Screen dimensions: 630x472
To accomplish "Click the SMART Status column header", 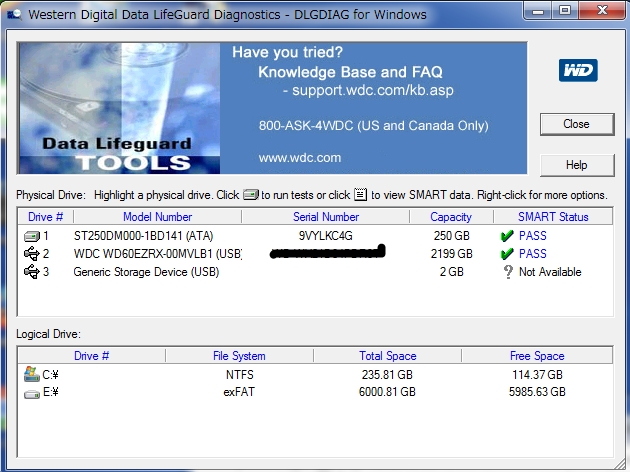I will [x=553, y=217].
